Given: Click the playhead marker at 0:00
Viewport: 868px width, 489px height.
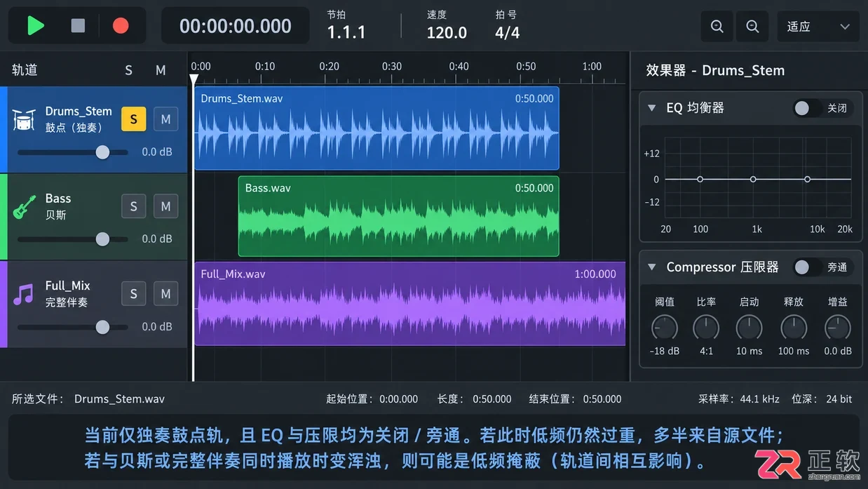Looking at the screenshot, I should (194, 80).
